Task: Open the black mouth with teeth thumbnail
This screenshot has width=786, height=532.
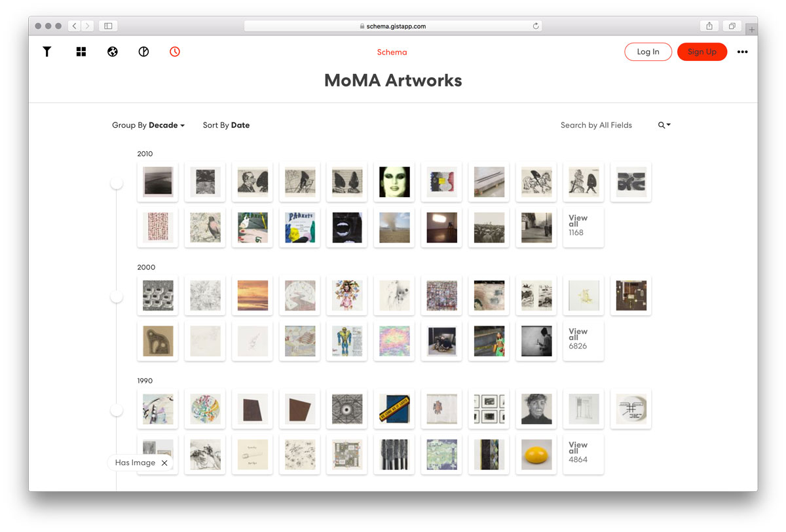Action: point(347,227)
